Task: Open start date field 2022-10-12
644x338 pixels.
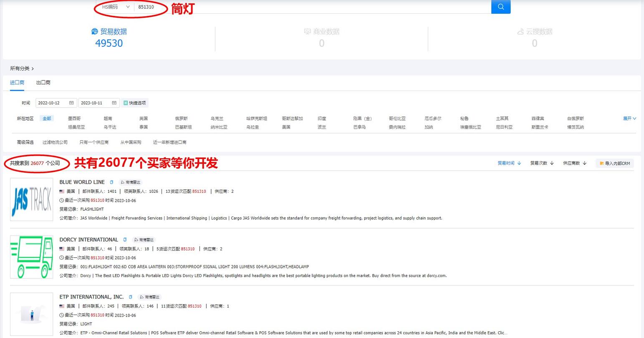Action: click(x=56, y=103)
